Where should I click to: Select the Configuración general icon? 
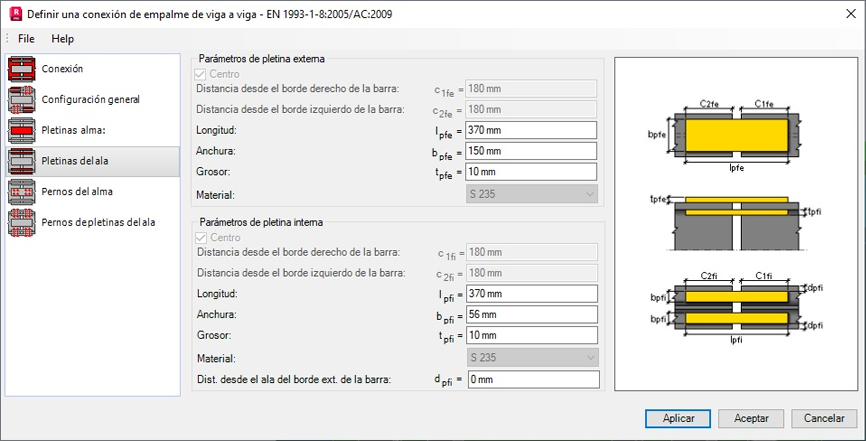[x=22, y=100]
